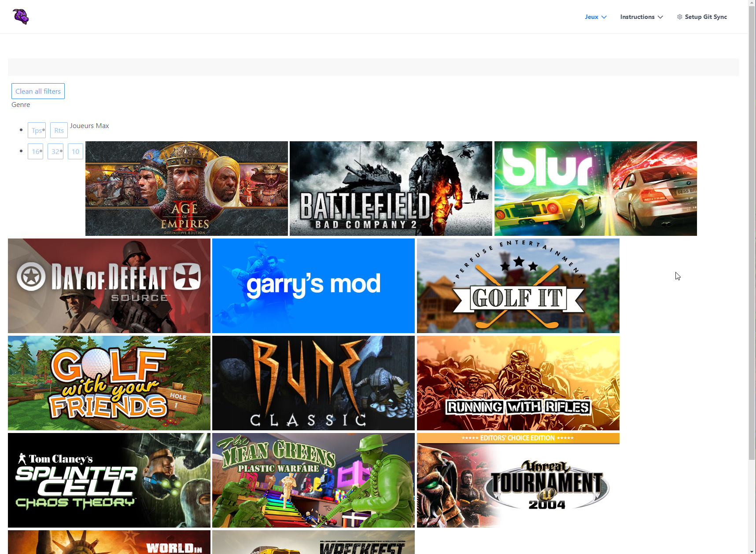Select the Day of Defeat Source tile
Image resolution: width=756 pixels, height=554 pixels.
pos(109,286)
